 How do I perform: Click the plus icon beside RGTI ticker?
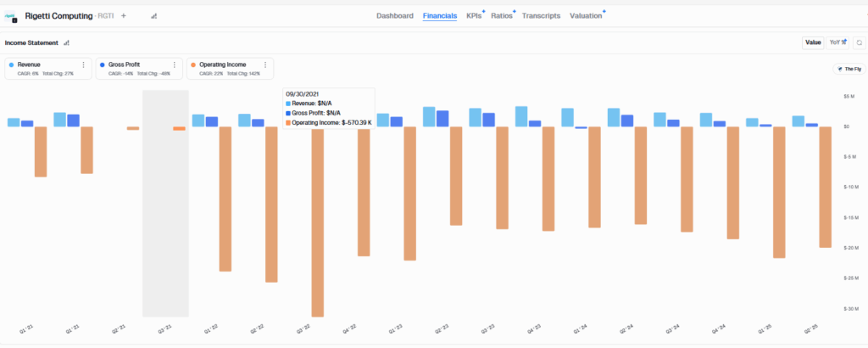124,16
